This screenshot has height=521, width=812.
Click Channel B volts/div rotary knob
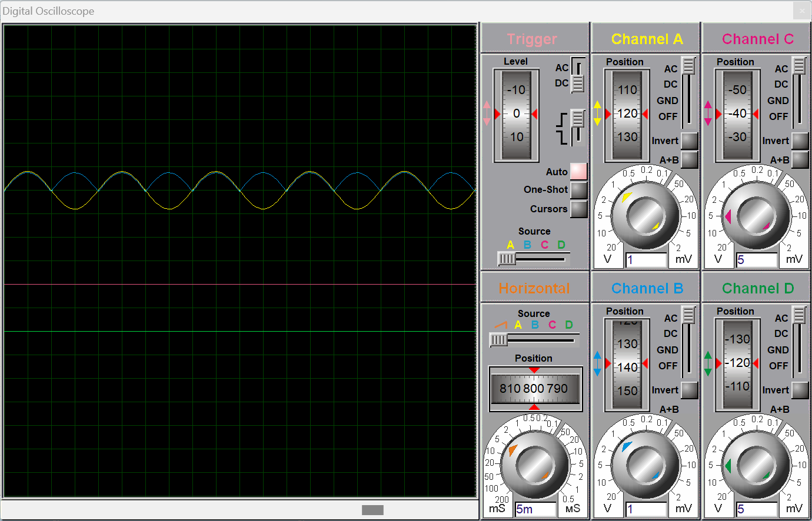(x=645, y=466)
